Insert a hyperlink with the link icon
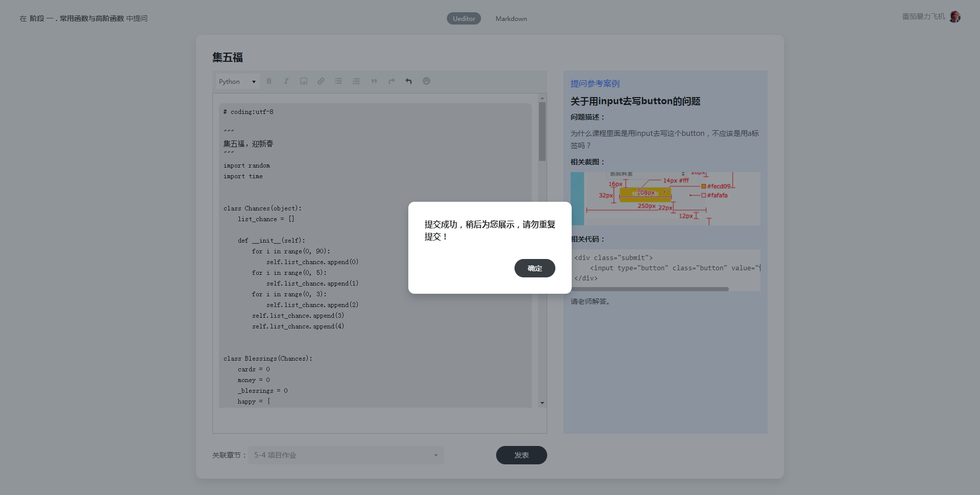The height and width of the screenshot is (495, 980). tap(321, 81)
